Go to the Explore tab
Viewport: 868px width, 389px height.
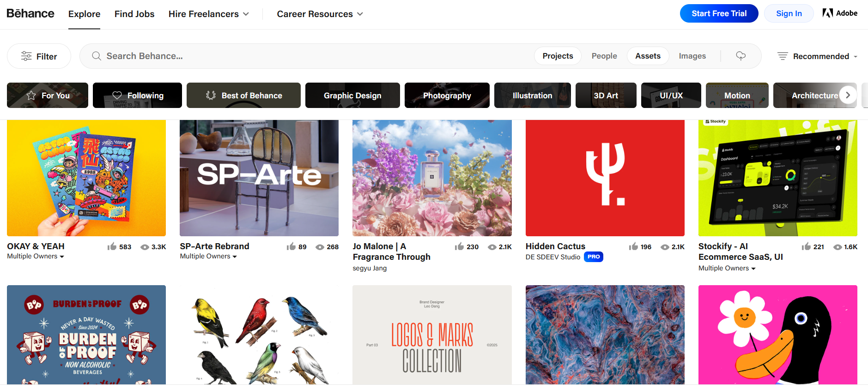[84, 14]
